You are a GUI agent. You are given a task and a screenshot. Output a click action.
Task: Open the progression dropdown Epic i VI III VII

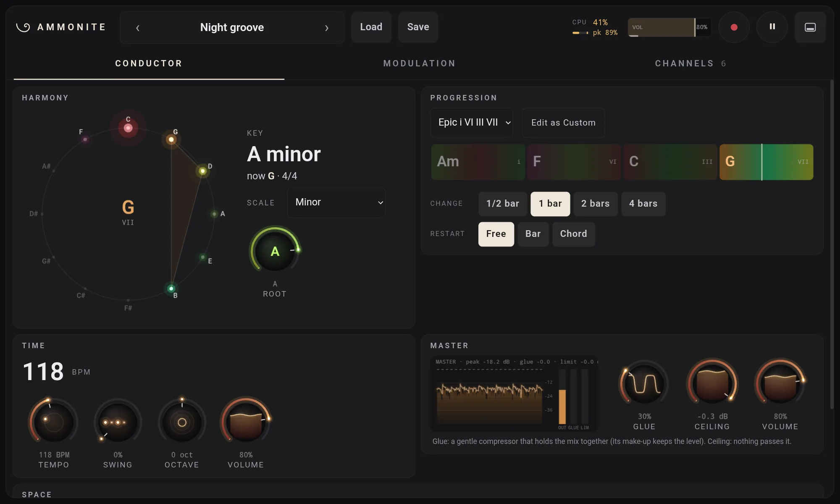pyautogui.click(x=472, y=123)
